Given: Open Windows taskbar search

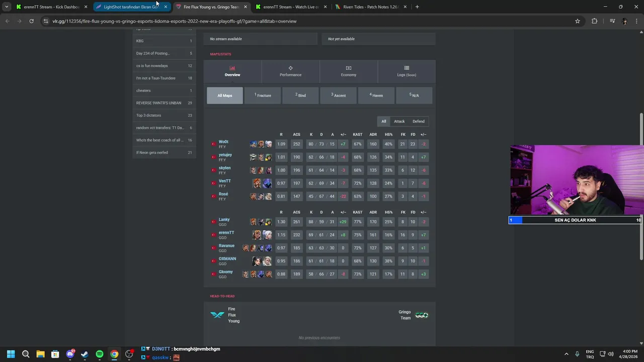Looking at the screenshot, I should click(26, 354).
